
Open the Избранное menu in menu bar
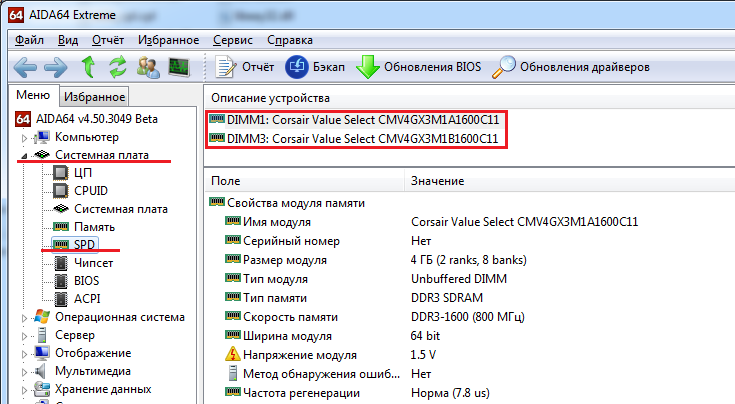[168, 40]
